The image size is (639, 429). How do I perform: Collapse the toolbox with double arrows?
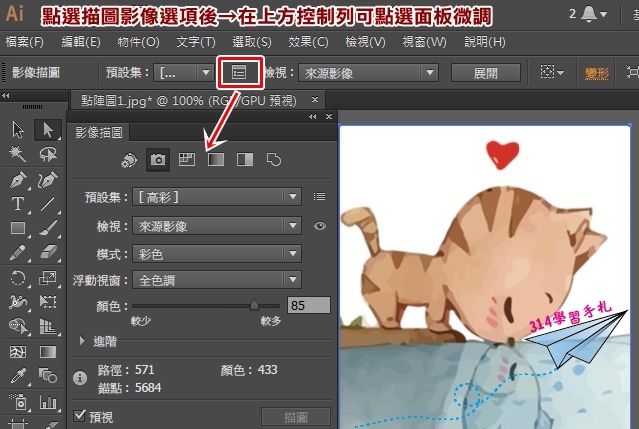(6, 96)
